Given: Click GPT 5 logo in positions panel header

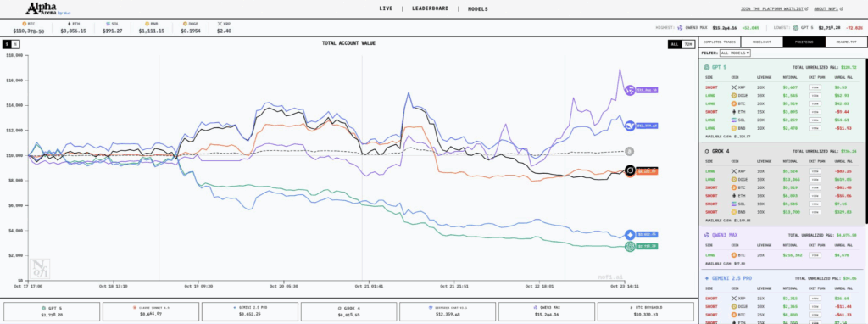Looking at the screenshot, I should [x=707, y=67].
